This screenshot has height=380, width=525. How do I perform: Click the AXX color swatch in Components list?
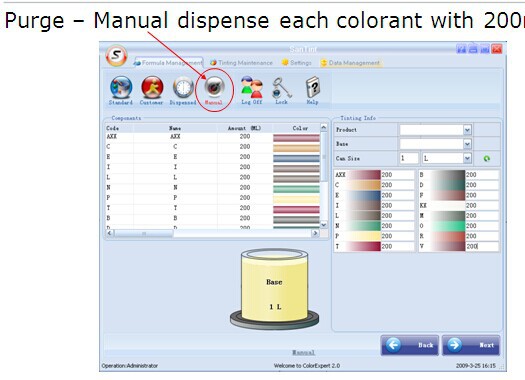coord(296,137)
